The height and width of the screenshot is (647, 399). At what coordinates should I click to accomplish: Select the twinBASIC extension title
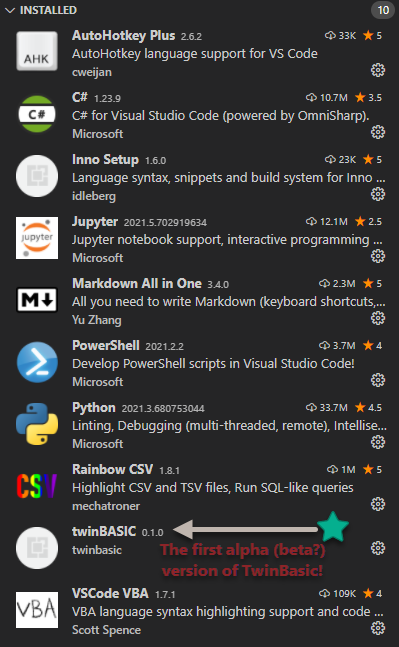click(x=104, y=531)
